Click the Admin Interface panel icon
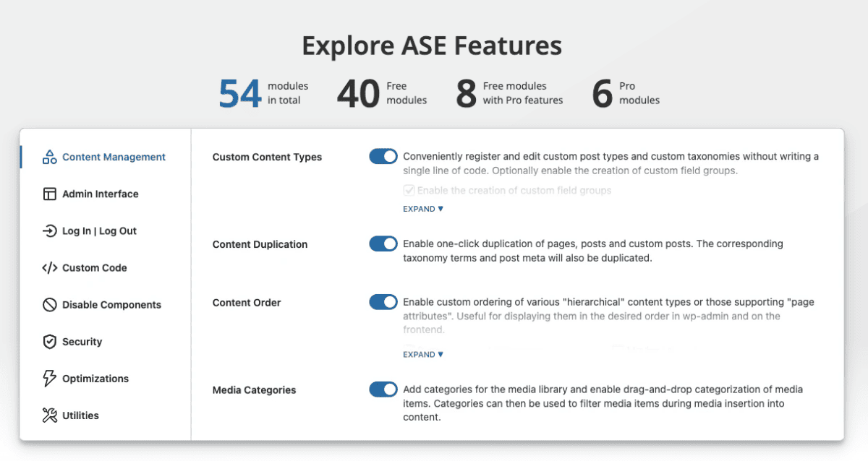 pos(49,194)
